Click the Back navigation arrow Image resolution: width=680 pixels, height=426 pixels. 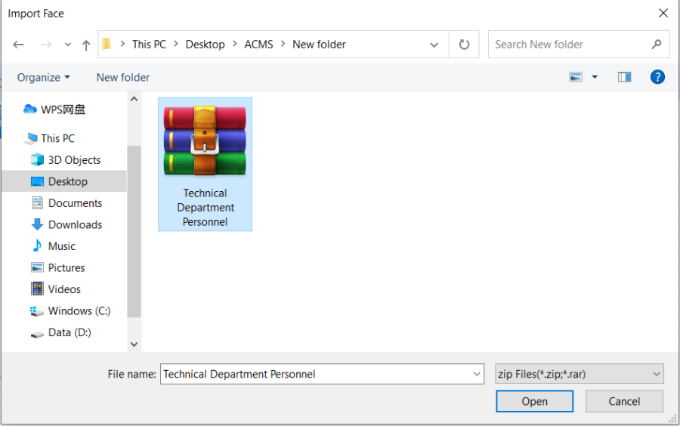tap(18, 45)
